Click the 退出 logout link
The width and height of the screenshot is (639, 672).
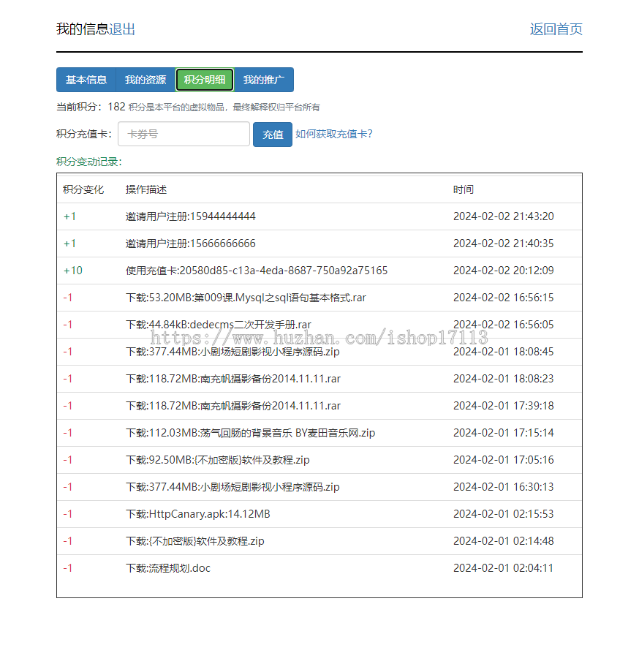coord(122,29)
